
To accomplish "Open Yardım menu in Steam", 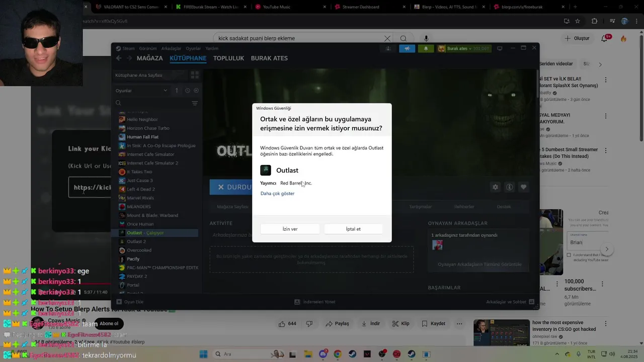I will tap(212, 48).
